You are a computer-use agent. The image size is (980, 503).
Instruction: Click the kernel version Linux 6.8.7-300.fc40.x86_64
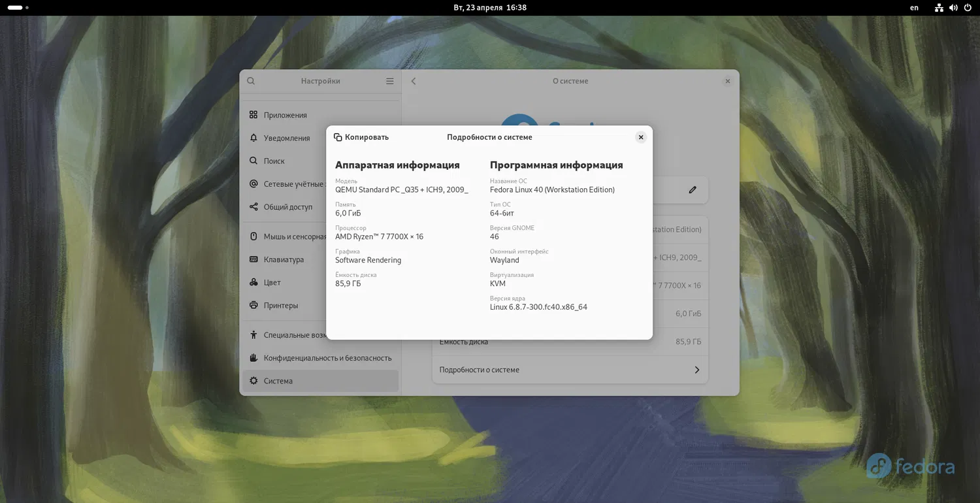tap(538, 307)
